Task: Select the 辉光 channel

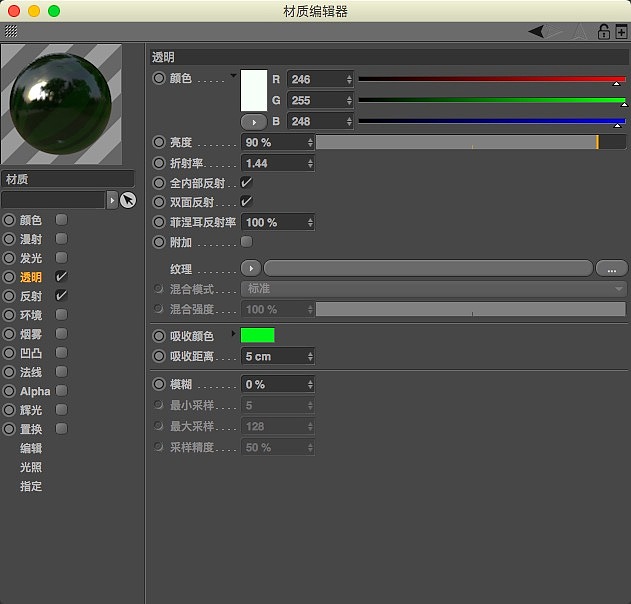Action: coord(31,410)
